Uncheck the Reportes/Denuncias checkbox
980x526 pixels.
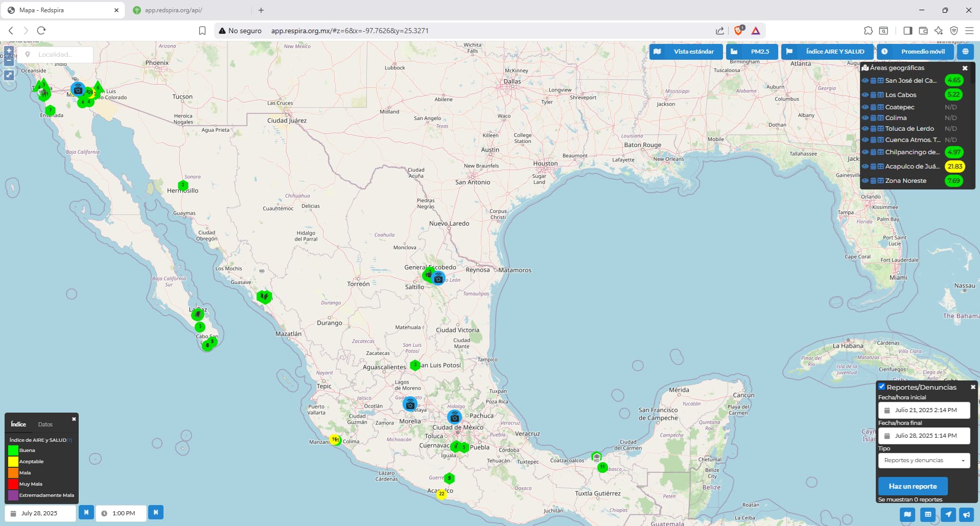tap(881, 387)
